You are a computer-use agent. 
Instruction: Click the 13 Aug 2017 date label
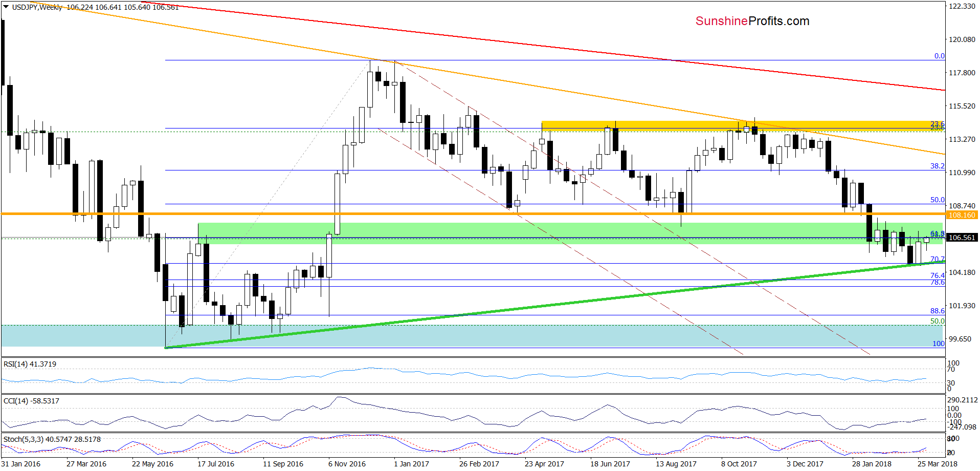pyautogui.click(x=676, y=464)
